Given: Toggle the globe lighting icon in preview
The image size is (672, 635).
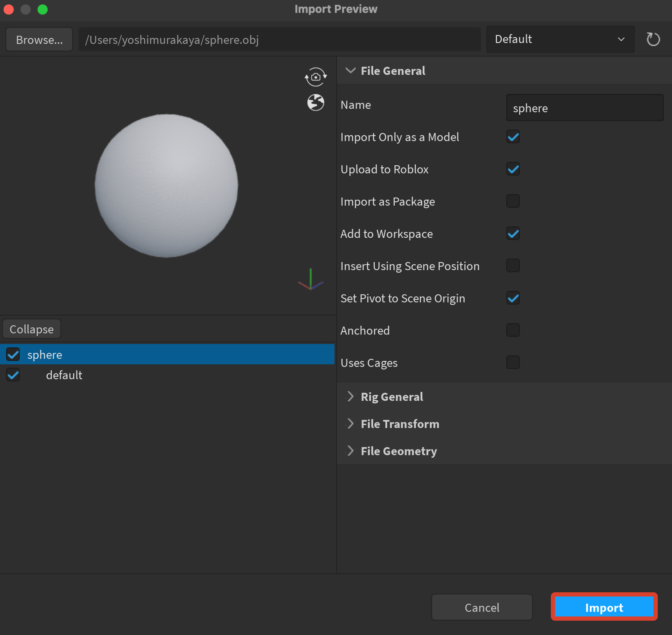Looking at the screenshot, I should point(316,102).
